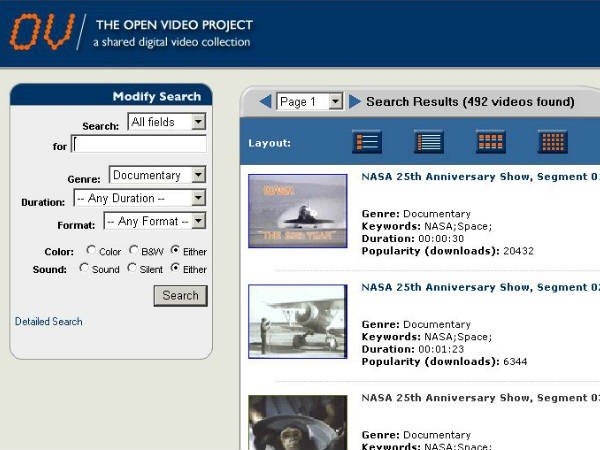Go to next results page arrow
The image size is (600, 450).
click(x=355, y=102)
